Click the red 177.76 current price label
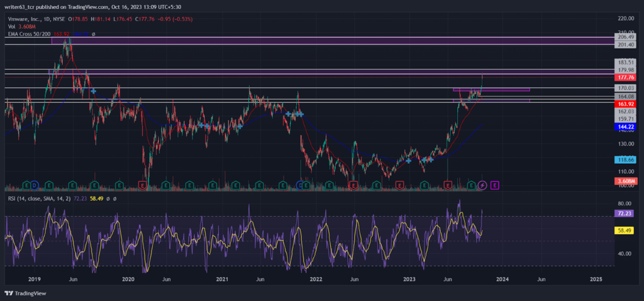This screenshot has height=301, width=644. pyautogui.click(x=625, y=77)
